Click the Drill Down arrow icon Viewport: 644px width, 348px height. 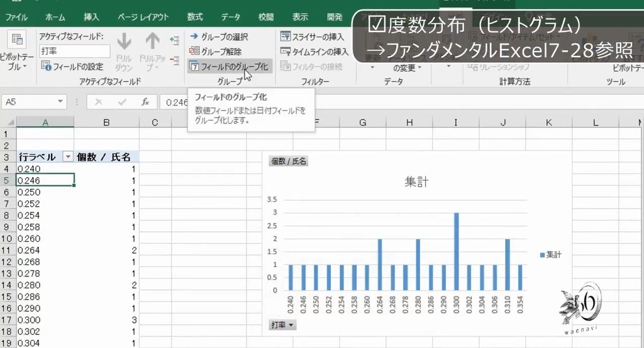coord(124,41)
